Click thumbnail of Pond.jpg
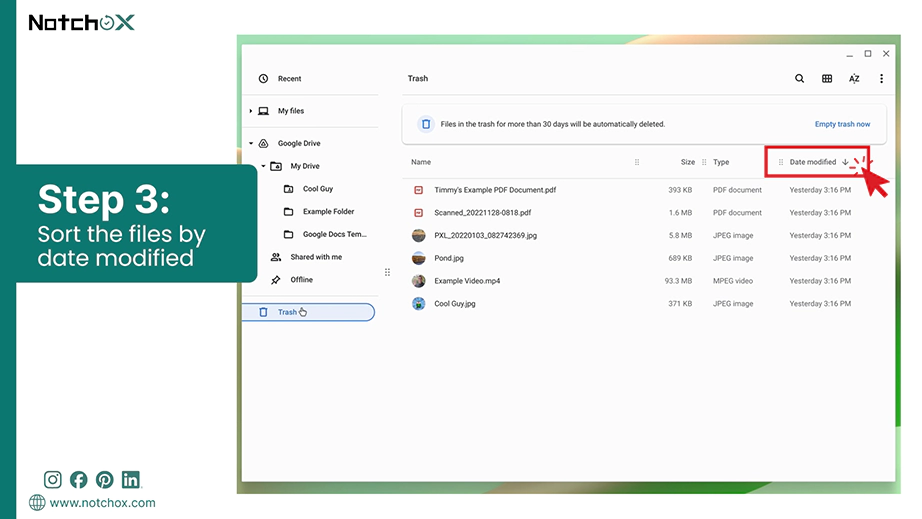Viewport: 922px width, 519px height. (418, 258)
